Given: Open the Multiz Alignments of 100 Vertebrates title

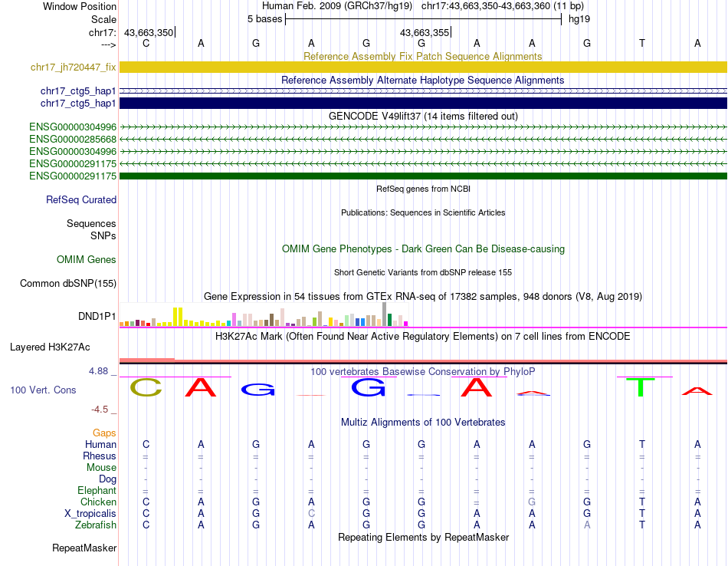Looking at the screenshot, I should pyautogui.click(x=423, y=422).
